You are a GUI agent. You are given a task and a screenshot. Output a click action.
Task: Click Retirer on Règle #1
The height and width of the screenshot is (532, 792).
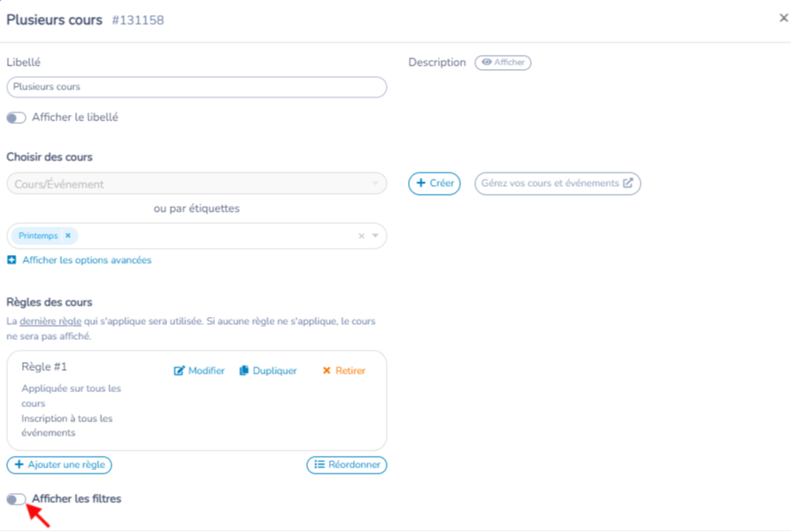click(343, 371)
